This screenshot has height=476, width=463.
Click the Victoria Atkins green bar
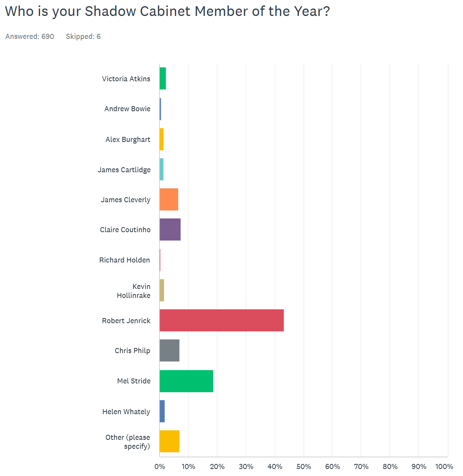(x=163, y=79)
